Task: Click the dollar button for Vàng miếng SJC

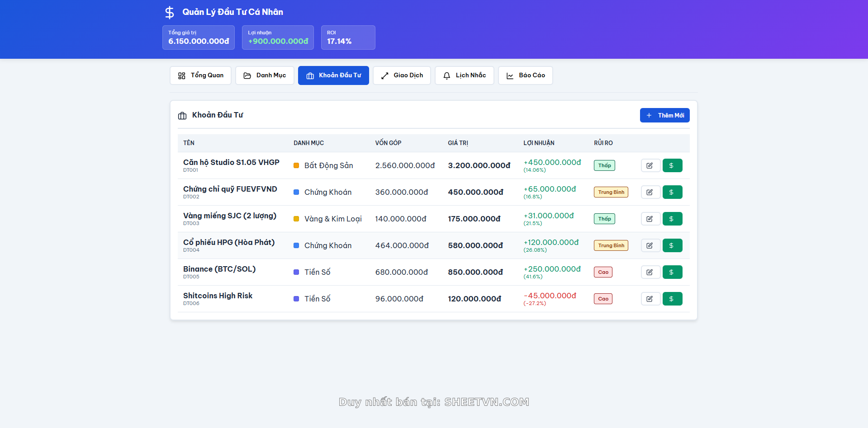Action: pos(672,219)
